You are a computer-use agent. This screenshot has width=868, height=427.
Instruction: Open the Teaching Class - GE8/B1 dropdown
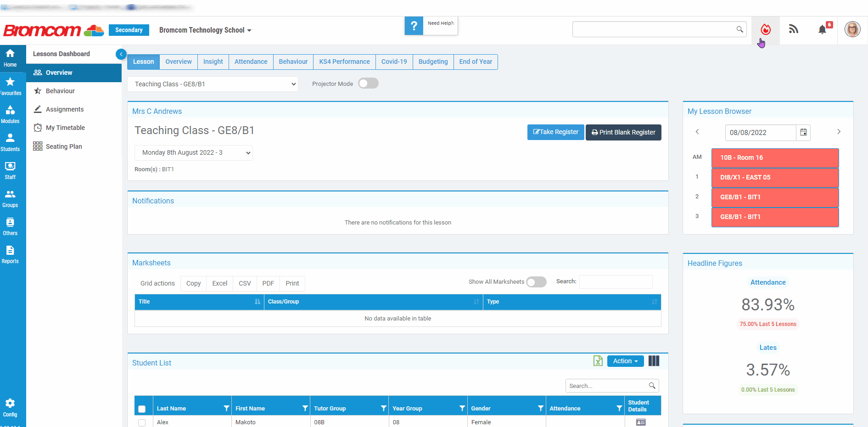tap(213, 84)
